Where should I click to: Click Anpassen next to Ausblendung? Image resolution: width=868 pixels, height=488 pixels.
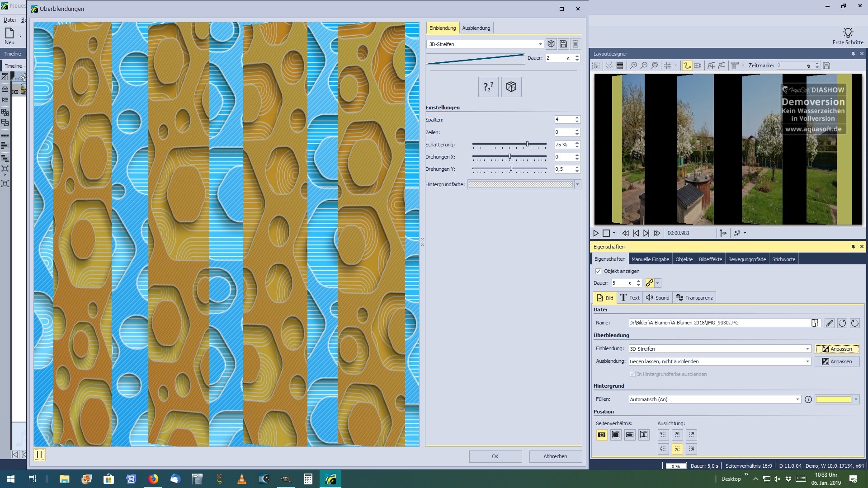pos(837,361)
